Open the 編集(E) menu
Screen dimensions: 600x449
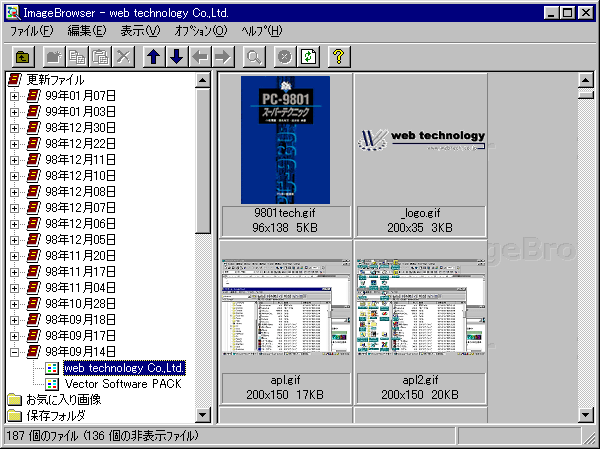pyautogui.click(x=87, y=31)
